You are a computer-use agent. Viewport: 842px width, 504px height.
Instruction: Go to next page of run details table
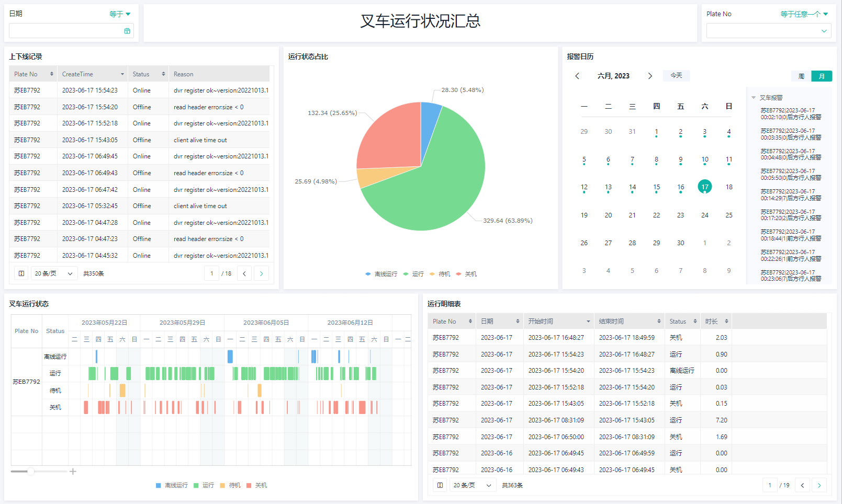819,485
